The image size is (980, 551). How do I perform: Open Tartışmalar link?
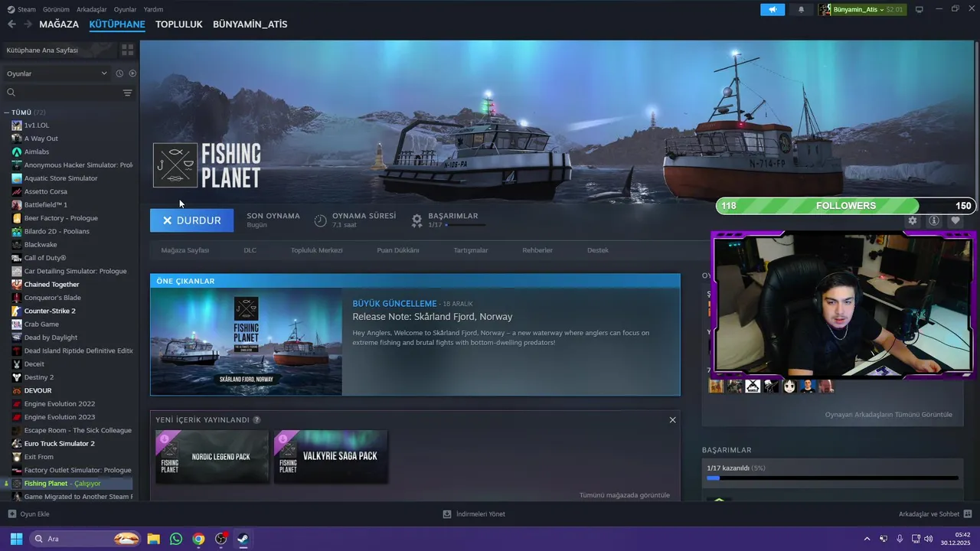coord(471,250)
